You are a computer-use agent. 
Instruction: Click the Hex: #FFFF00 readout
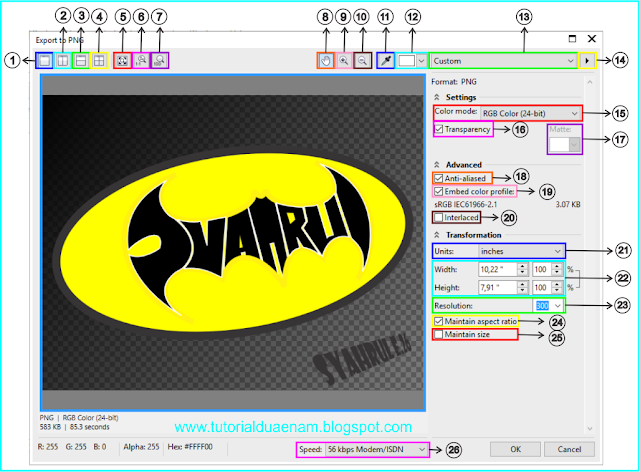(x=190, y=447)
